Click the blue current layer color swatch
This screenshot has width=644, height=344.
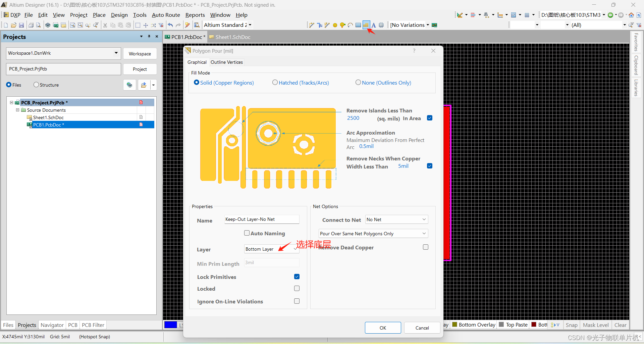(x=170, y=325)
